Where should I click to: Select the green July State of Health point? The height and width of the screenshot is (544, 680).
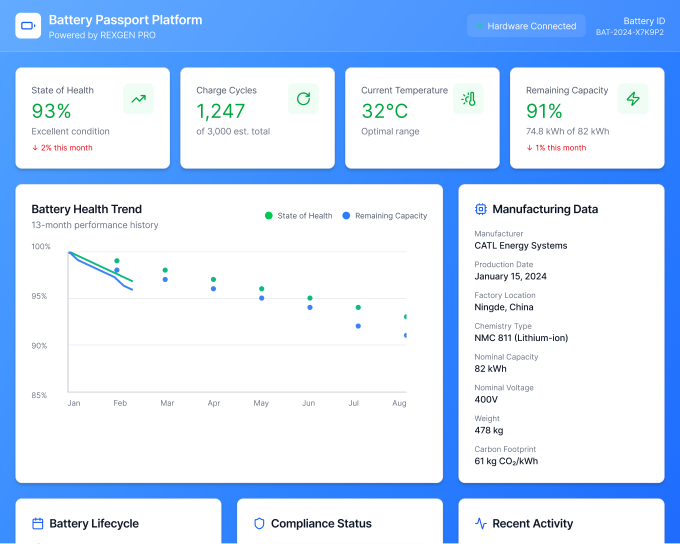pyautogui.click(x=358, y=308)
